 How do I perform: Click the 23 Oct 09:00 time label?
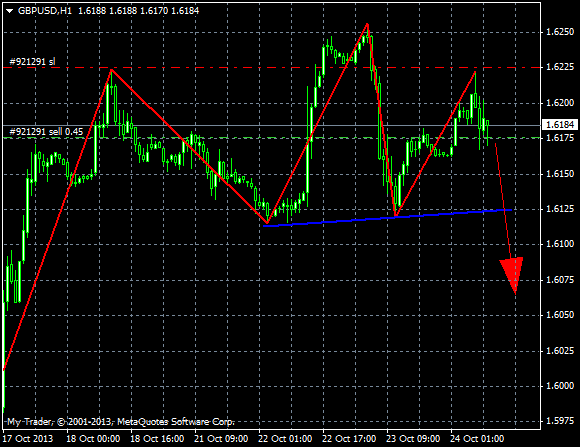coord(413,439)
